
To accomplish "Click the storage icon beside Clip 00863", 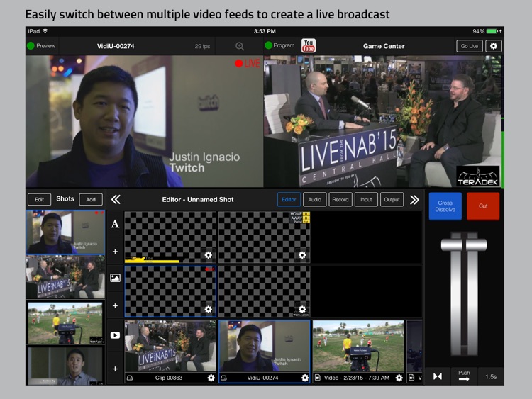I will (130, 378).
